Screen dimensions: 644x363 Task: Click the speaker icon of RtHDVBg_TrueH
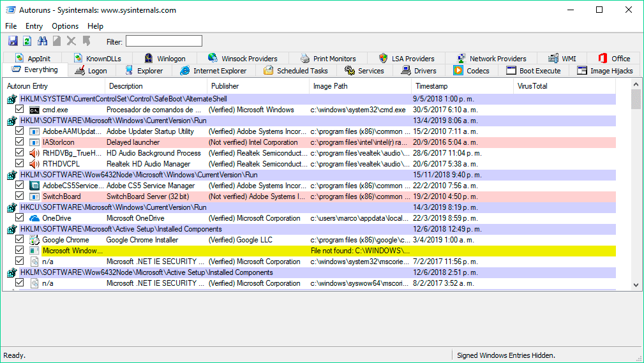click(34, 153)
